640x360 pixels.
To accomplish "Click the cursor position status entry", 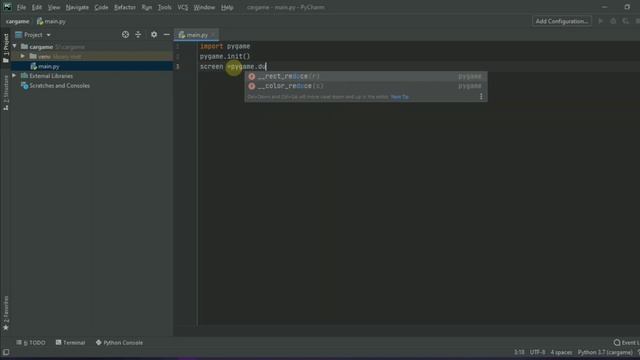I will [519, 352].
